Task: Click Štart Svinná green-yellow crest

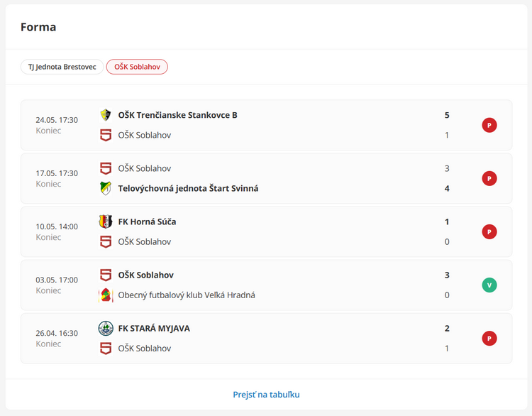Action: coord(106,188)
